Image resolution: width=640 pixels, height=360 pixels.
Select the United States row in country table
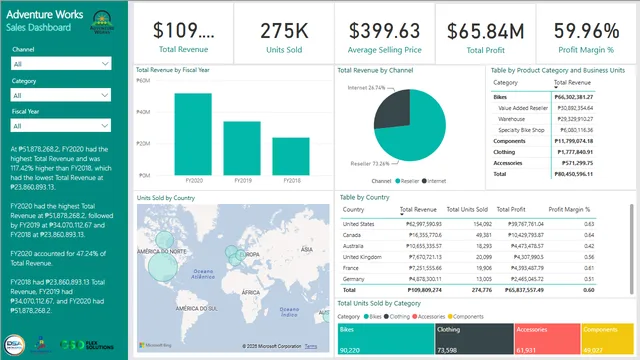(x=468, y=224)
